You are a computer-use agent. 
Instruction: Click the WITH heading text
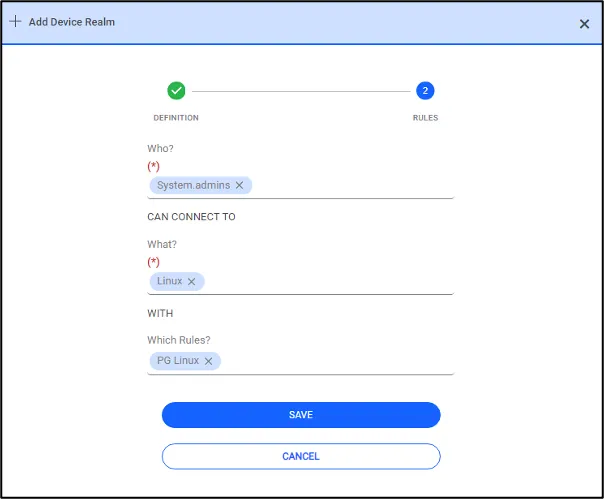[160, 314]
